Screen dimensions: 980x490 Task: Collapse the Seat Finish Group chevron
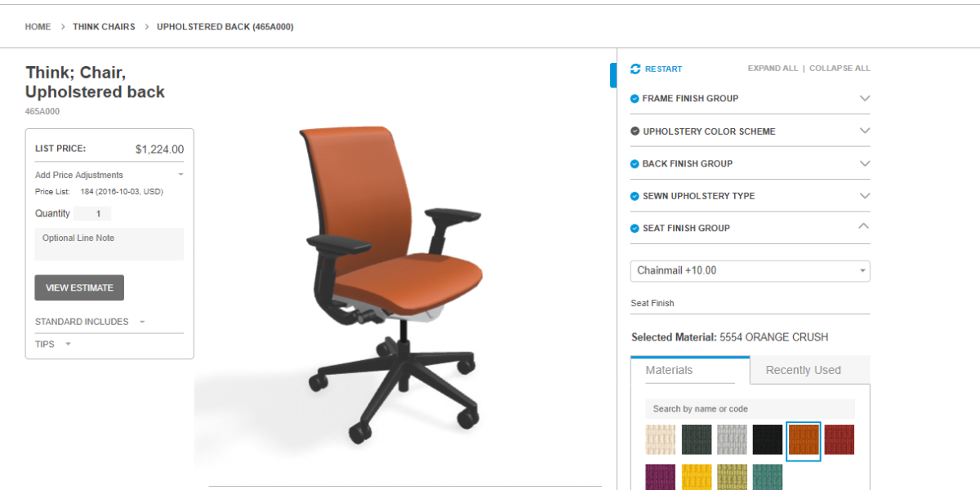[865, 227]
